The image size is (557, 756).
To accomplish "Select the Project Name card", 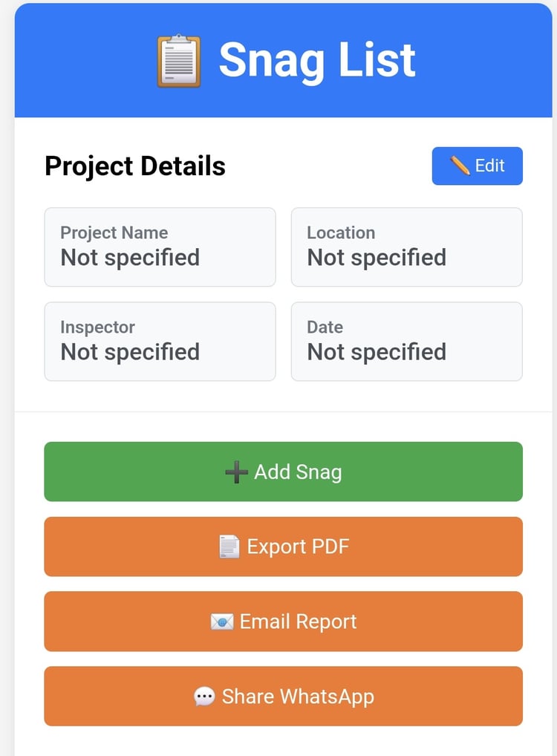I will 160,247.
